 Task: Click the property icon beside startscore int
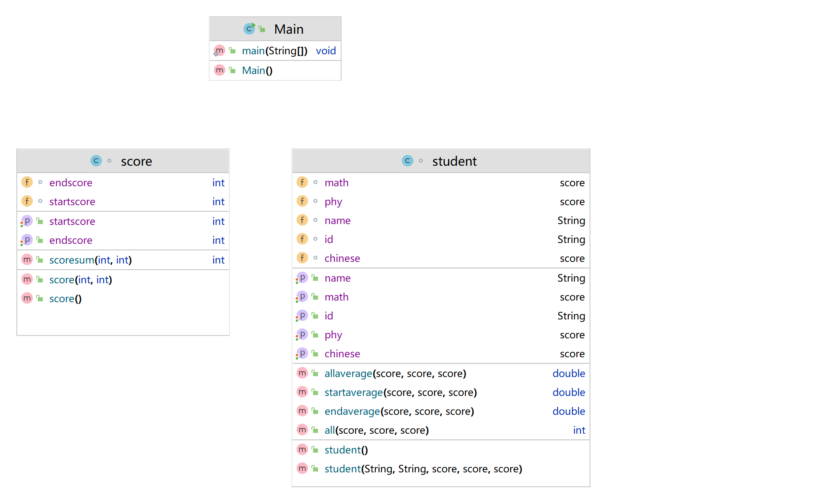point(27,221)
